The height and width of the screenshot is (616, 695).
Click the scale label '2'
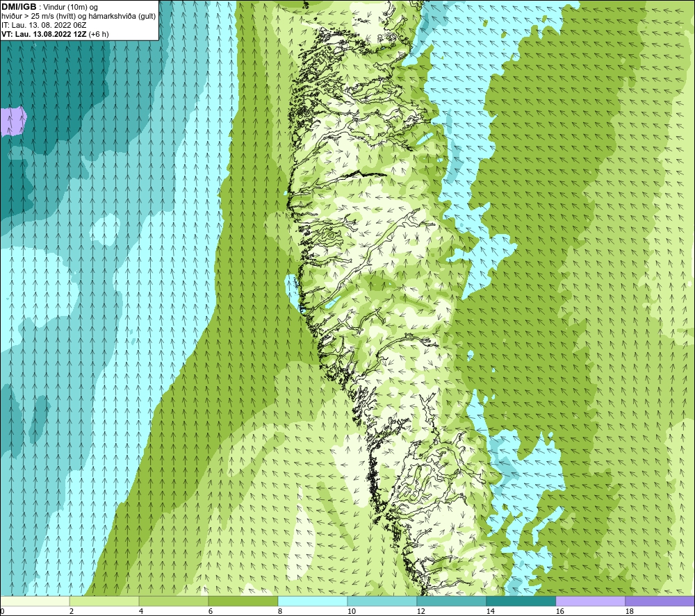coord(72,611)
